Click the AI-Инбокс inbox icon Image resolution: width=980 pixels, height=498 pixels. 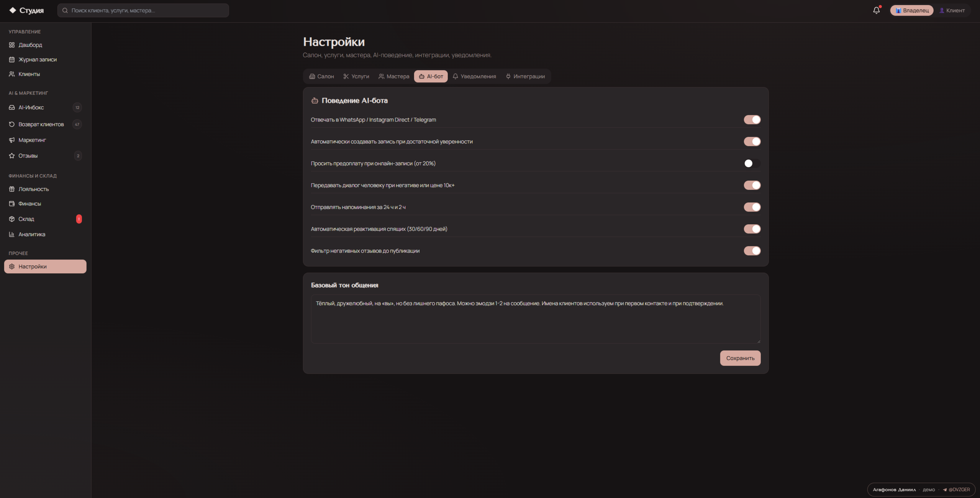[x=12, y=107]
